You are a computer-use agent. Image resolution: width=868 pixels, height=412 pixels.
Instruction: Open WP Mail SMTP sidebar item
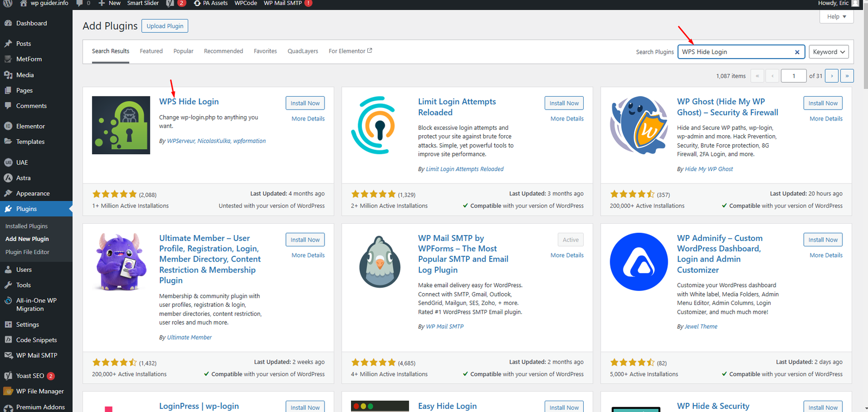point(36,356)
